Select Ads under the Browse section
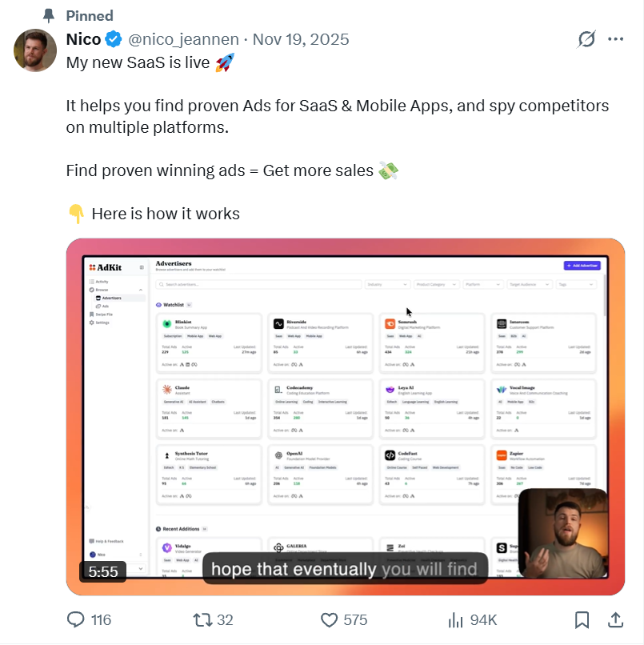 (x=106, y=306)
